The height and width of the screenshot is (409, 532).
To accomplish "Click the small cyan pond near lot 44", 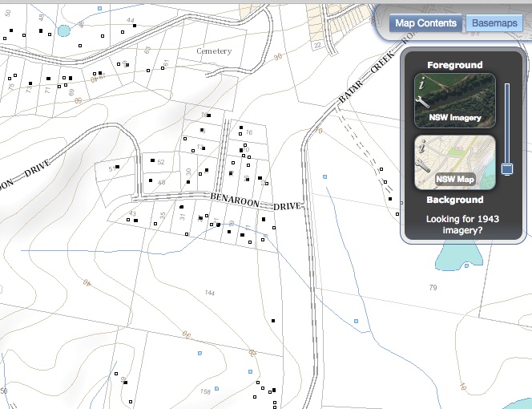I will [x=63, y=31].
